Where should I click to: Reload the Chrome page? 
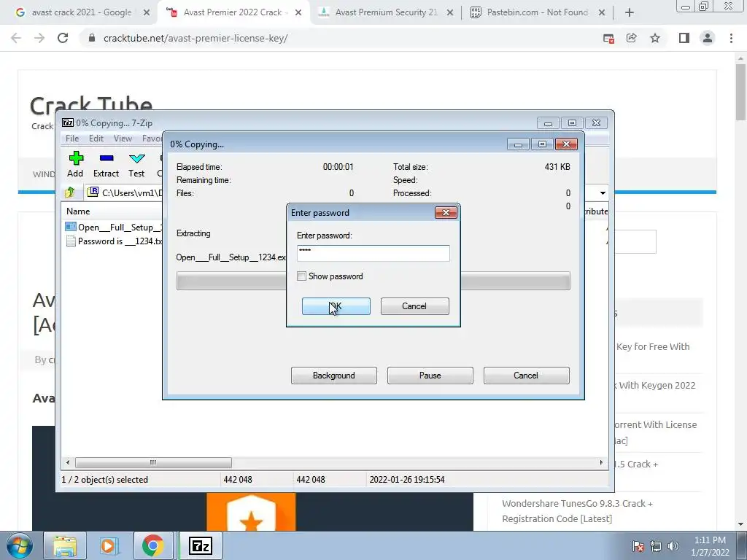click(x=63, y=38)
